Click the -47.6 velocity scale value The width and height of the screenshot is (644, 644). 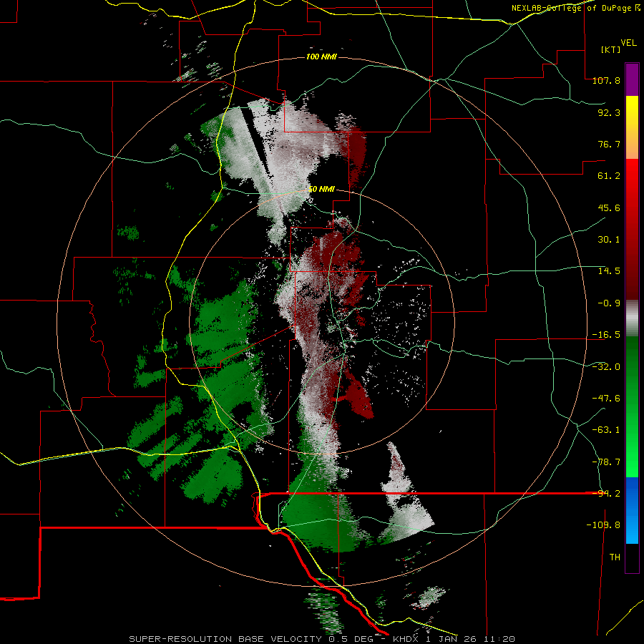pos(606,399)
